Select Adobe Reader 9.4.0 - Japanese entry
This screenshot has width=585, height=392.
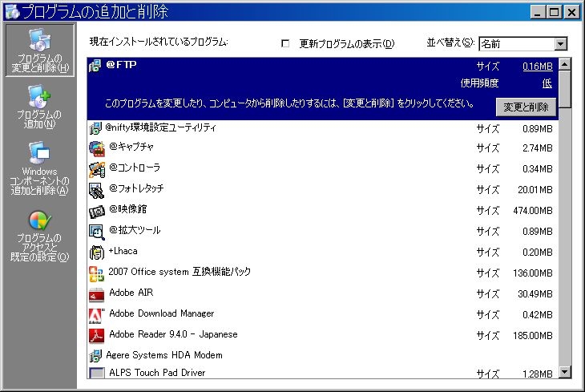(323, 336)
